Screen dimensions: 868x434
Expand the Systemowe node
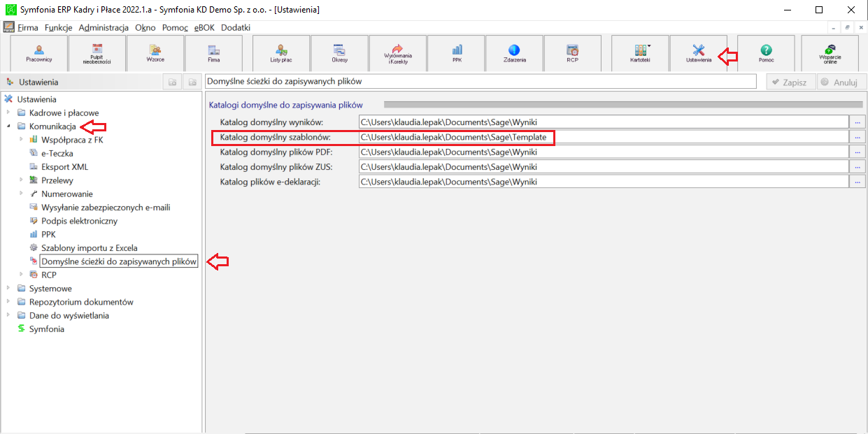click(x=8, y=289)
